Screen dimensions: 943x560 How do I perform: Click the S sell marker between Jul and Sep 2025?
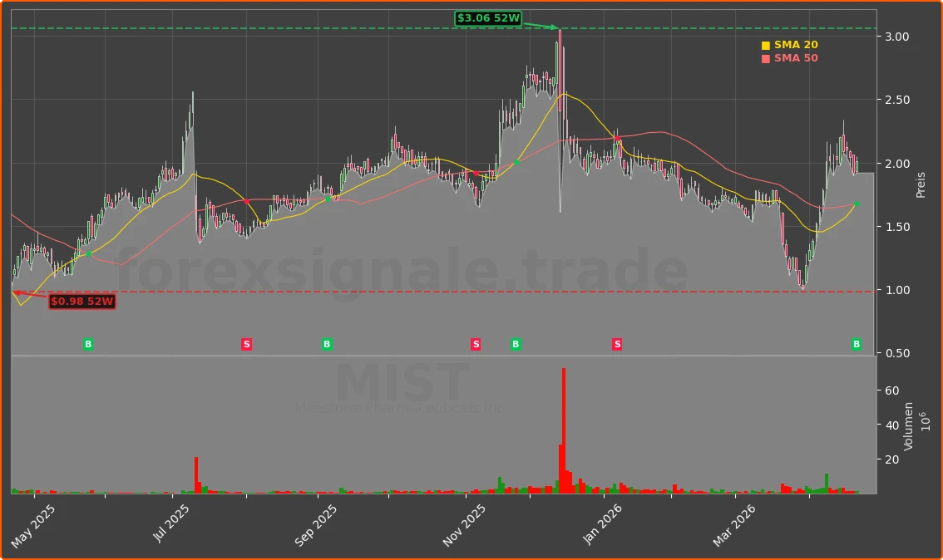[x=246, y=344]
